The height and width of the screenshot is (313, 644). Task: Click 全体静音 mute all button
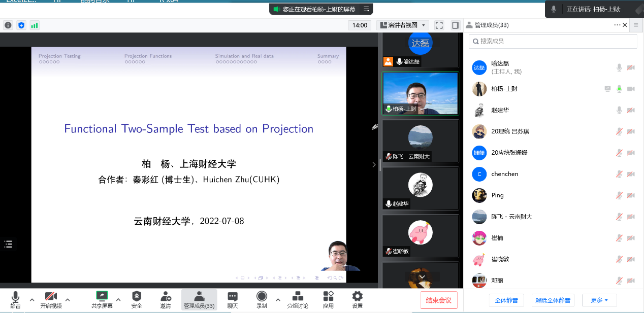pyautogui.click(x=506, y=300)
